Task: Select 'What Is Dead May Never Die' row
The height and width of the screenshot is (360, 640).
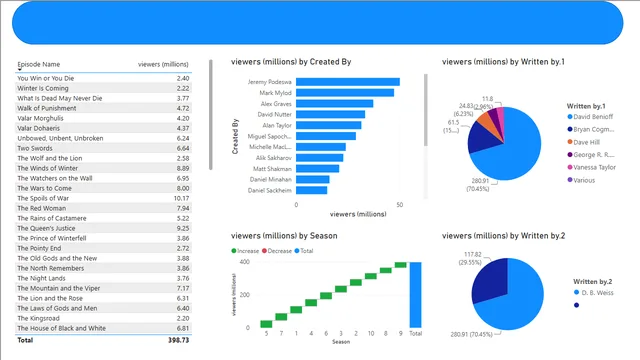Action: pyautogui.click(x=103, y=98)
